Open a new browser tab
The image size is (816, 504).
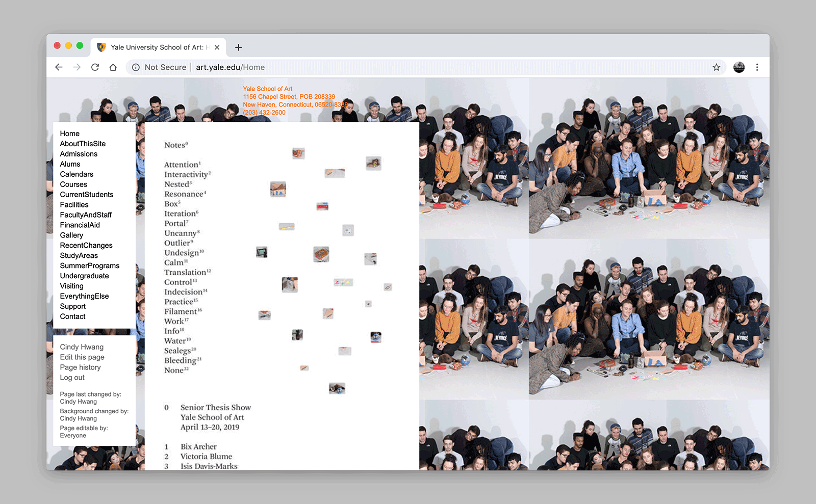(238, 47)
